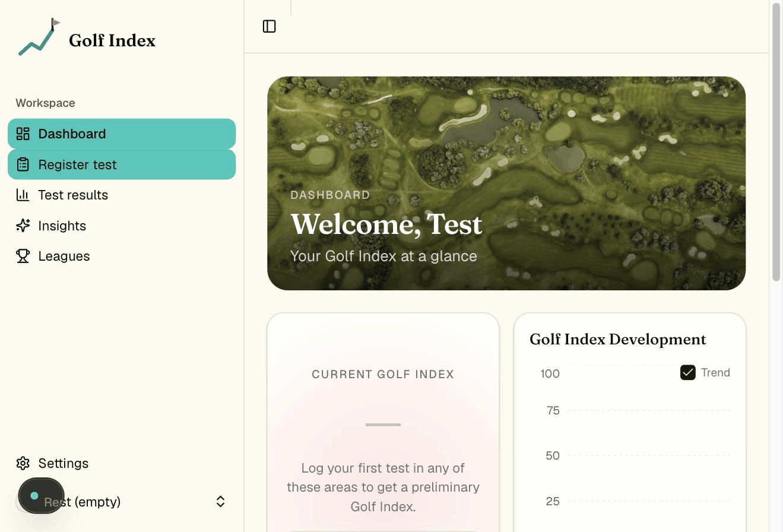Click the Settings gear icon

pos(23,463)
